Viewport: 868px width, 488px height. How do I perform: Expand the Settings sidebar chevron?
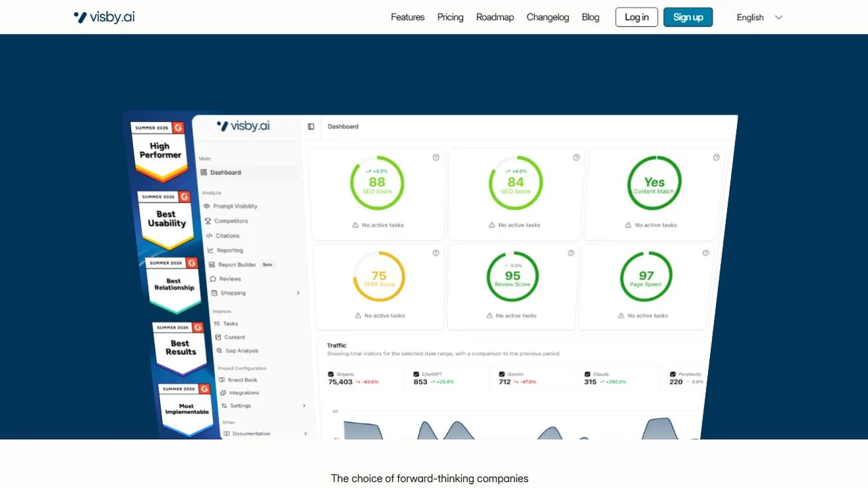click(x=304, y=405)
